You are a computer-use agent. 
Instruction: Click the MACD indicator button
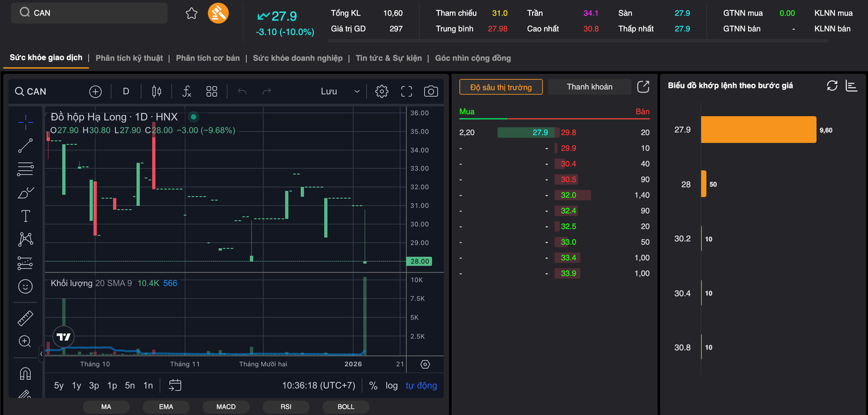click(226, 407)
